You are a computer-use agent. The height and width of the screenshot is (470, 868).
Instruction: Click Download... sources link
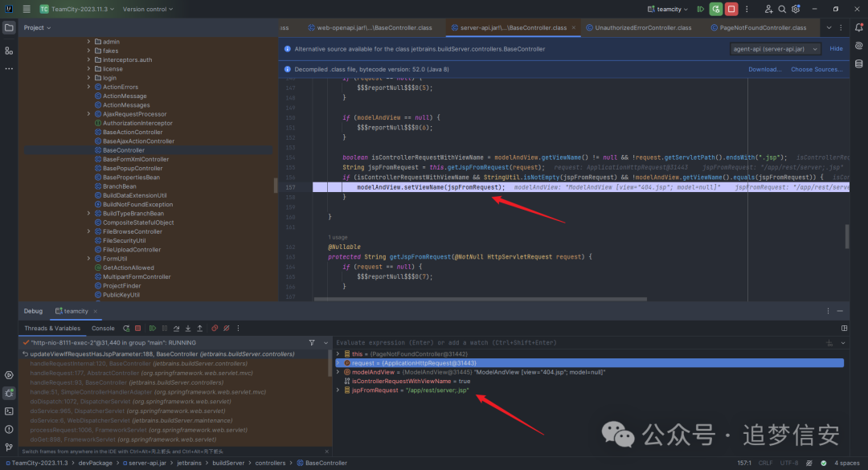click(x=764, y=69)
